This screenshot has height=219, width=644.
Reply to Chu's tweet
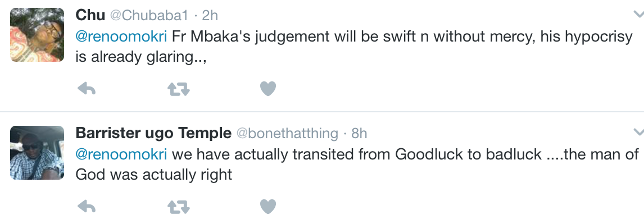[86, 89]
